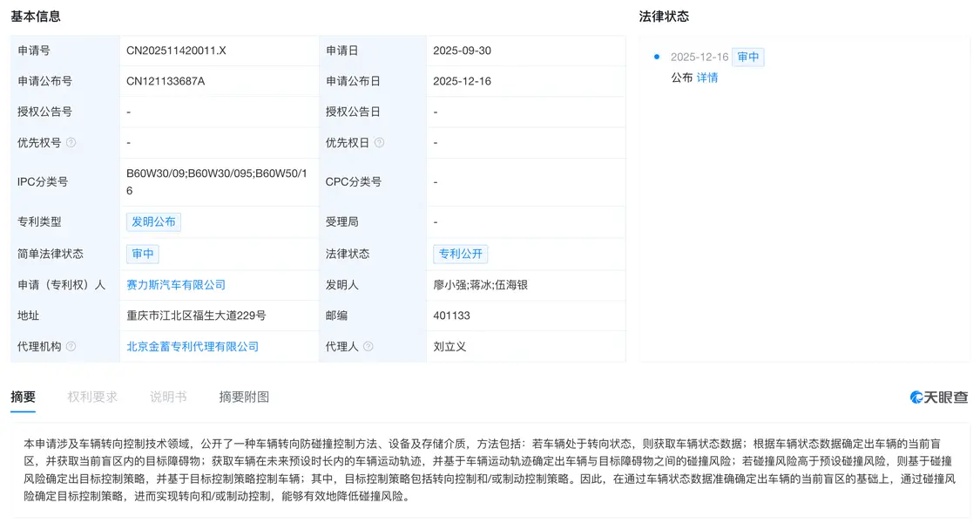Click 详情 link in legal status
This screenshot has height=530, width=980.
(707, 78)
